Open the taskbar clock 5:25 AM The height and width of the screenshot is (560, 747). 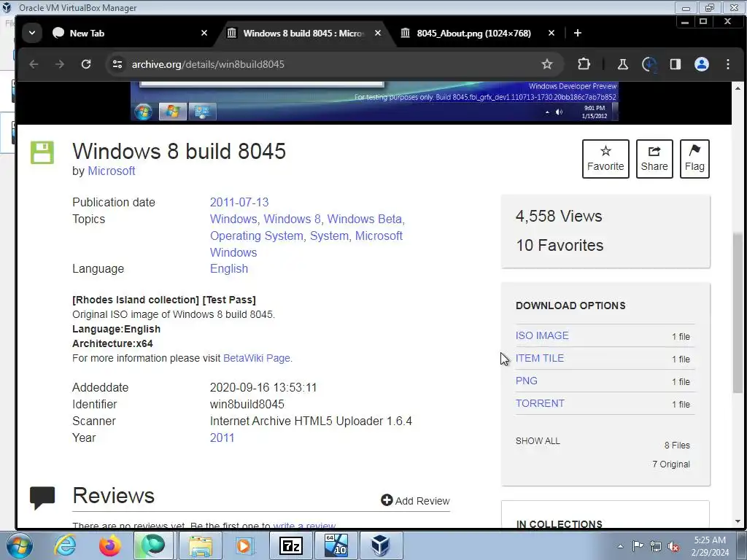[x=710, y=546]
